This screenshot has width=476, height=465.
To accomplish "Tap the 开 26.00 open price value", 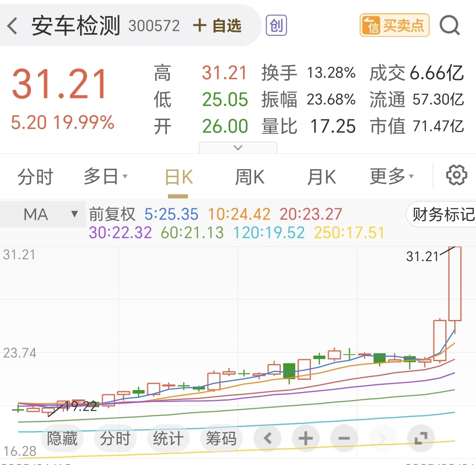I will (225, 126).
